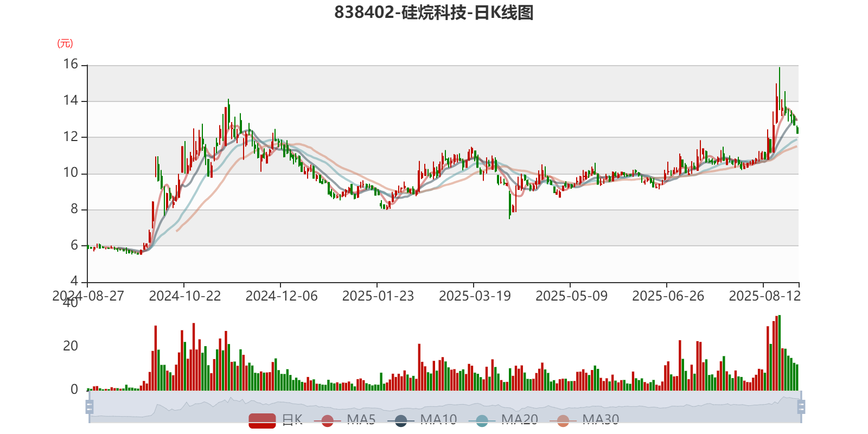Click the right data-zoom slider handle

tap(801, 406)
